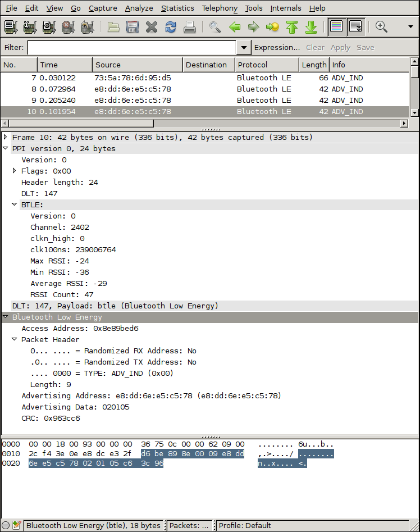Click the packet list scroll-up arrow
Image resolution: width=420 pixels, height=532 pixels.
pyautogui.click(x=414, y=61)
